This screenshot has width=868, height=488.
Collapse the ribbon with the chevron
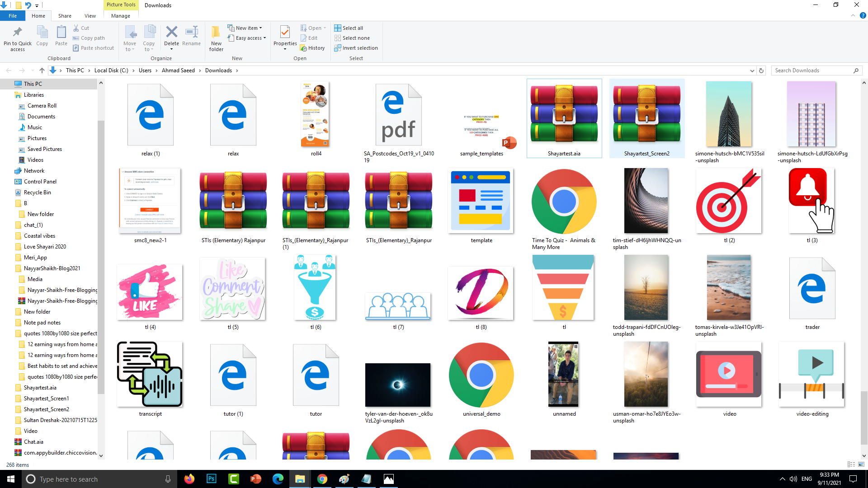point(853,15)
